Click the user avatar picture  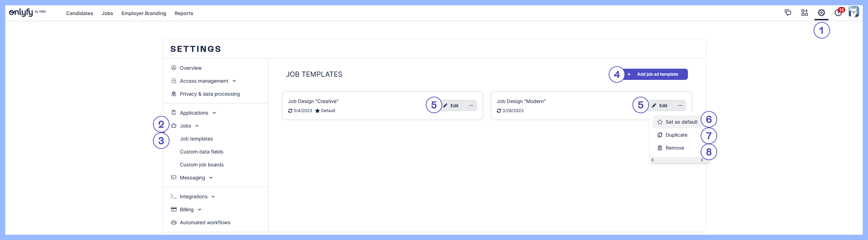[x=853, y=12]
